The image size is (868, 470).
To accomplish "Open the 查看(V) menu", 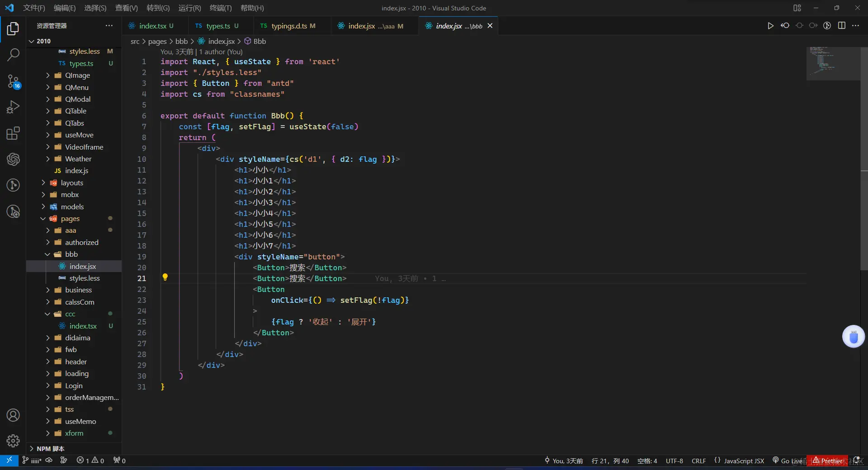I will (126, 8).
